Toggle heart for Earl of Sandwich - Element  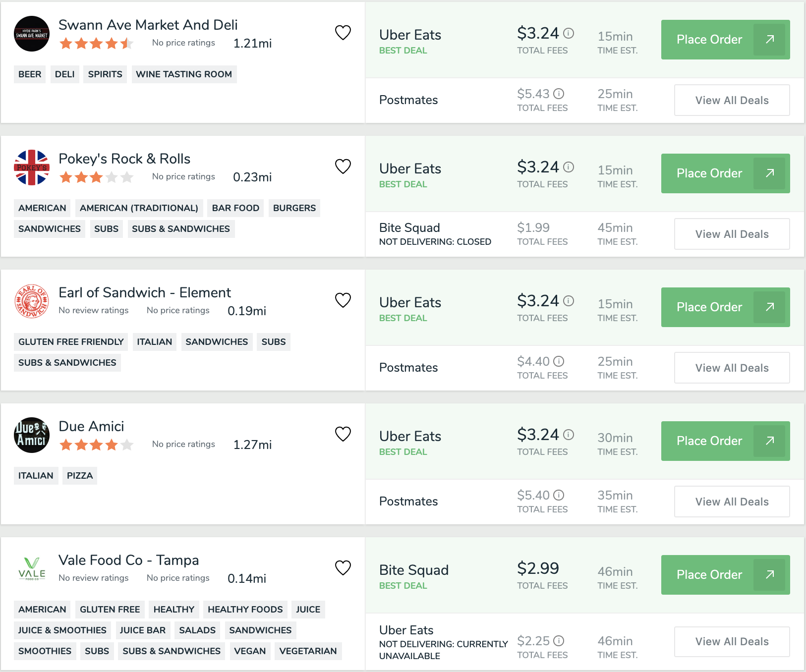click(x=343, y=300)
